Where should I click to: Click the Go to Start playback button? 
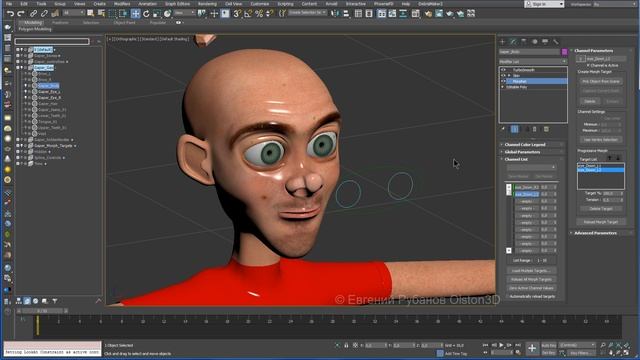coord(485,345)
